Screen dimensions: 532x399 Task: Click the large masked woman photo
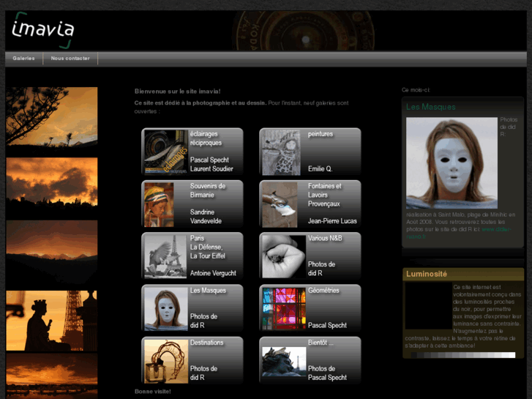(452, 163)
